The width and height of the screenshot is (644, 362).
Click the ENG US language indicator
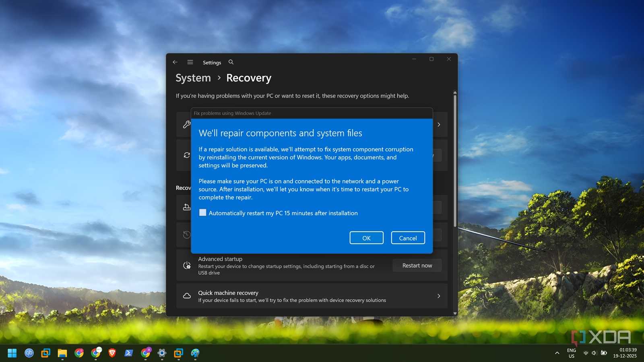[x=571, y=353]
